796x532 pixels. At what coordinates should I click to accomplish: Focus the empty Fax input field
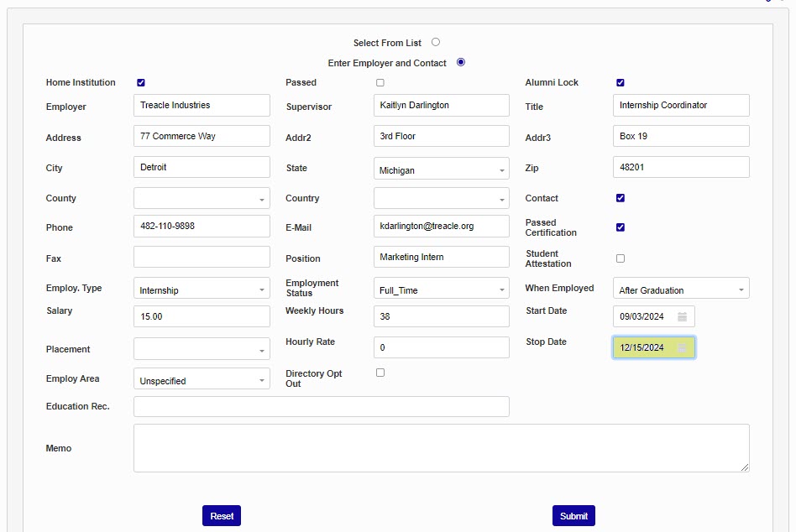[202, 258]
